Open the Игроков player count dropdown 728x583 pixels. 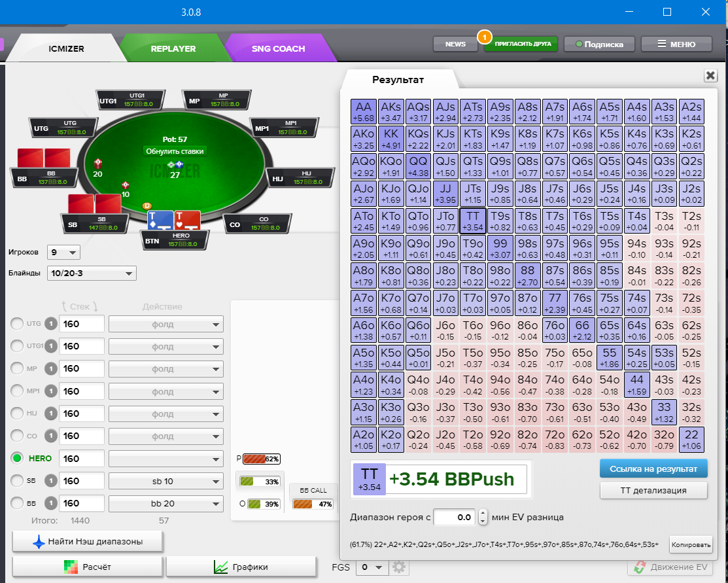[x=63, y=253]
